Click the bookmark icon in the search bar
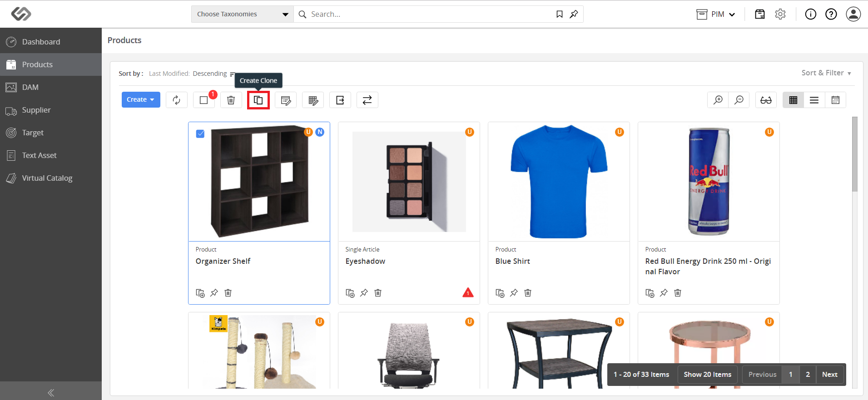The image size is (868, 400). (x=560, y=14)
